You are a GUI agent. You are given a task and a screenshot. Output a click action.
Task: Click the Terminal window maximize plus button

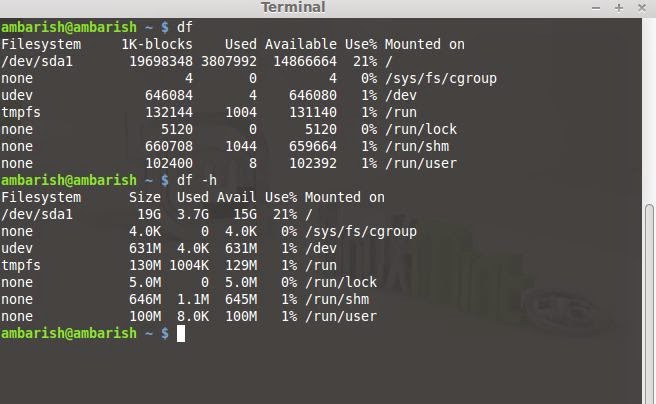tap(619, 8)
